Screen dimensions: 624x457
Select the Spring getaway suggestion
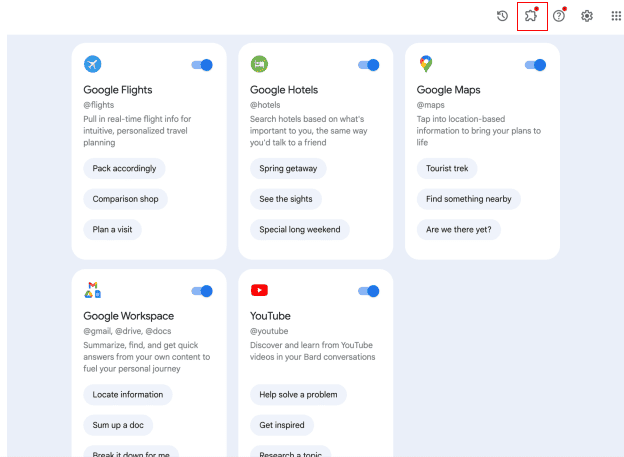tap(288, 168)
